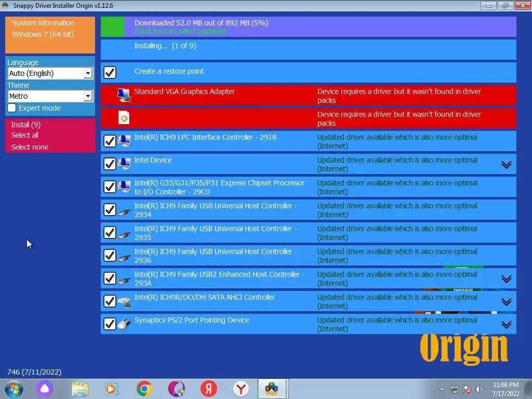The image size is (532, 399).
Task: Click the 'Intel(R) ICH9R/DO/DH SATA AHCI Controller' name
Action: coord(205,297)
